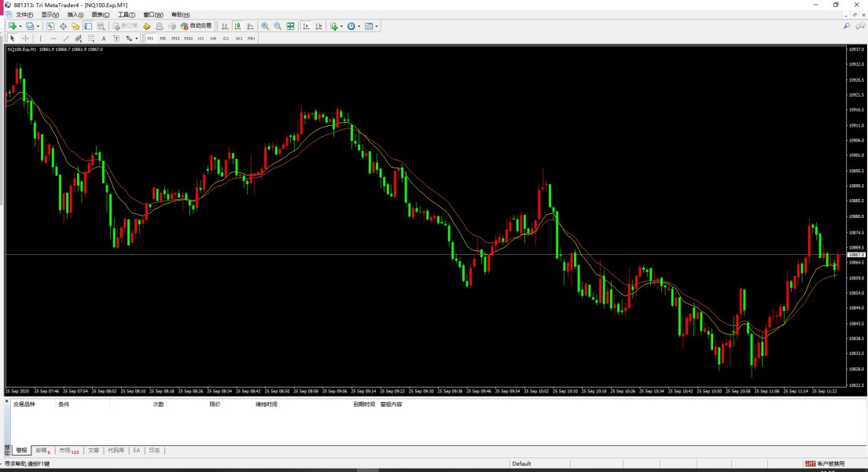Image resolution: width=868 pixels, height=472 pixels.
Task: Open a new chart with the toolbar icon
Action: click(12, 26)
